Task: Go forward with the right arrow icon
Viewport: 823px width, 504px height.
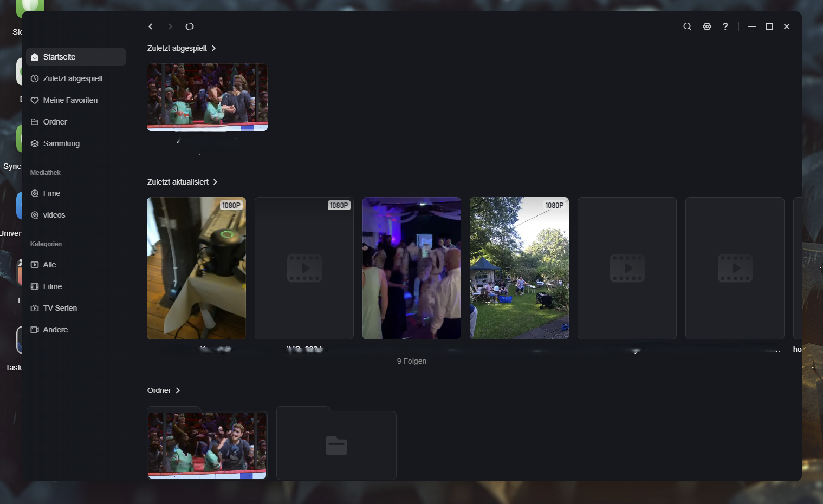Action: (170, 27)
